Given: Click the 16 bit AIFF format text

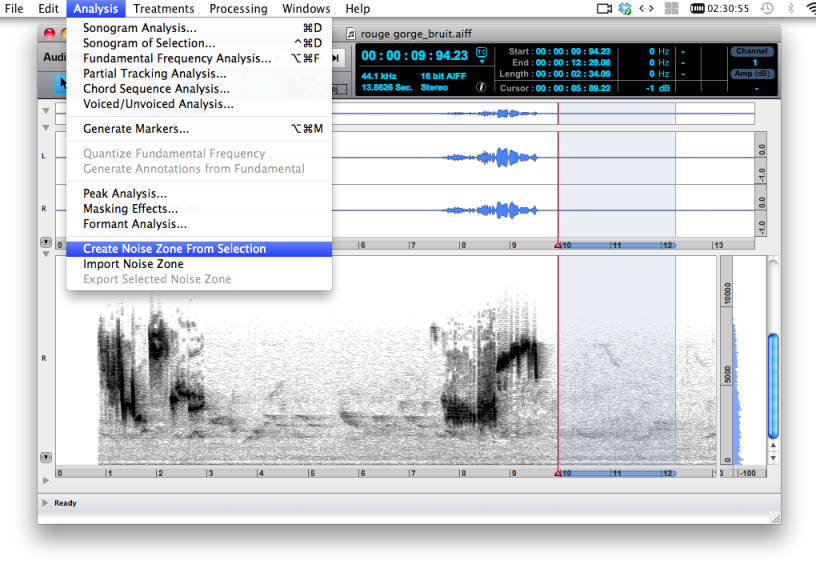Looking at the screenshot, I should (443, 76).
